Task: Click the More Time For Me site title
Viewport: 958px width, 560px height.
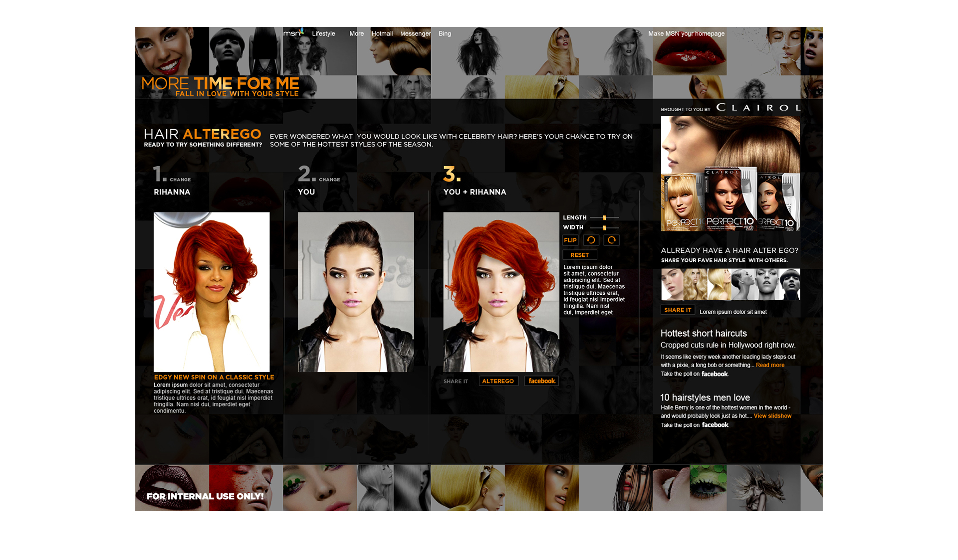Action: click(220, 86)
